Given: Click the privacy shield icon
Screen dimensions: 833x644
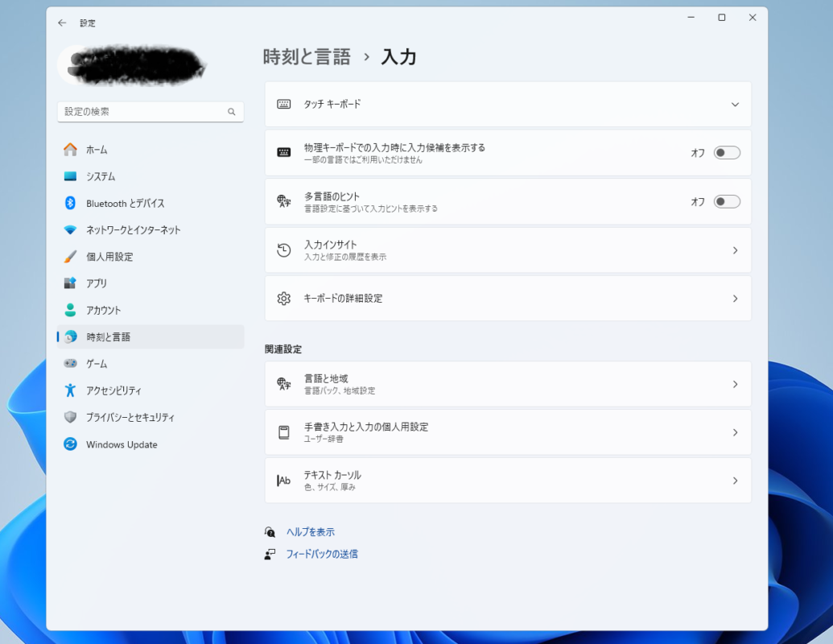Looking at the screenshot, I should coord(70,417).
